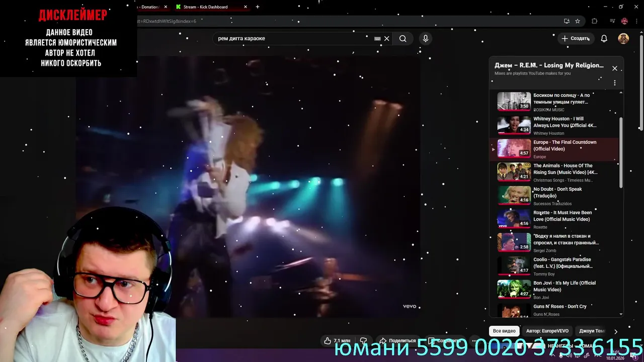Click the Sergei Zomb 2:58 thumbnail
This screenshot has width=644, height=362.
pyautogui.click(x=514, y=242)
